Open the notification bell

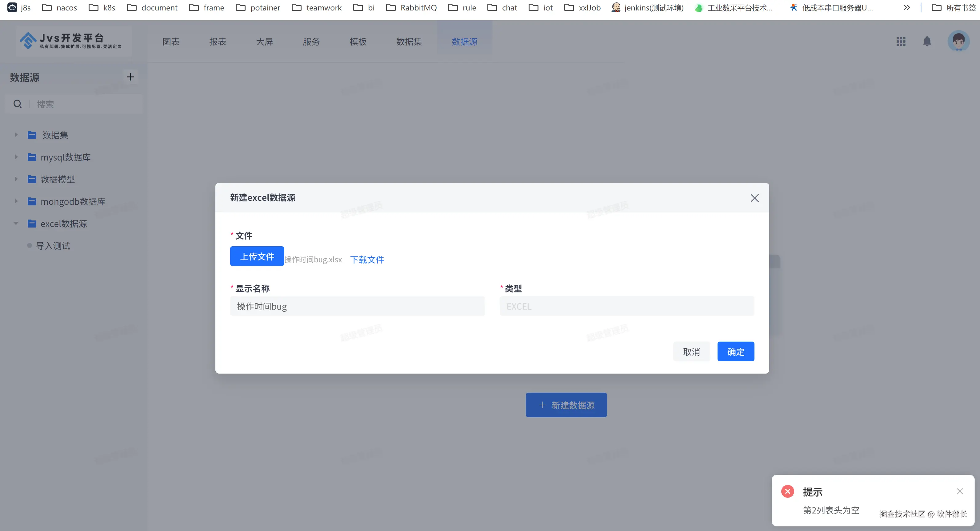(927, 42)
